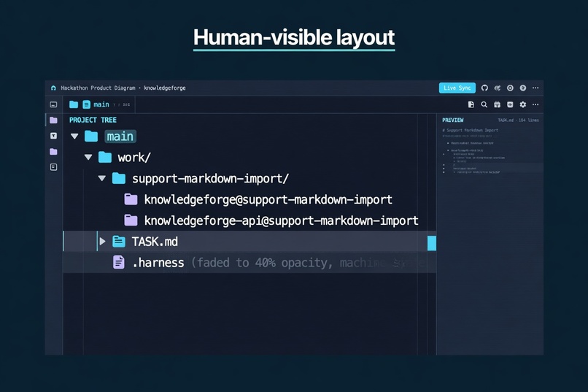588x392 pixels.
Task: Click the panel toggle icon atop left sidebar
Action: [54, 104]
